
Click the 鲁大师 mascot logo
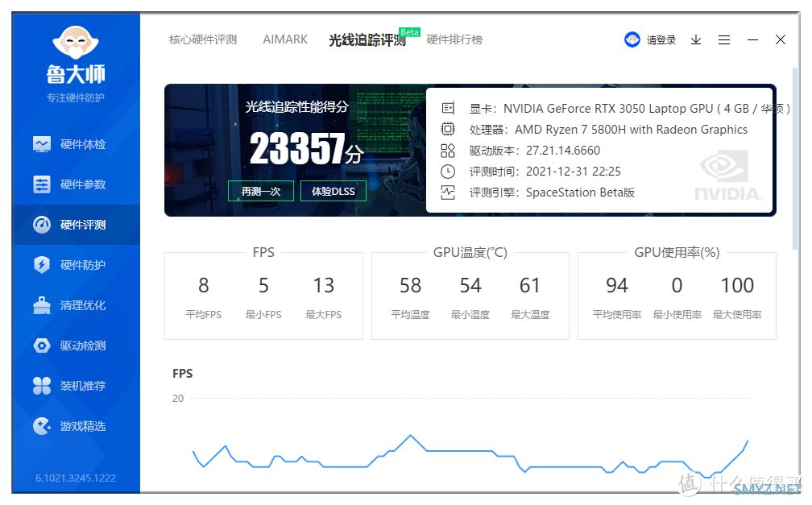(76, 42)
